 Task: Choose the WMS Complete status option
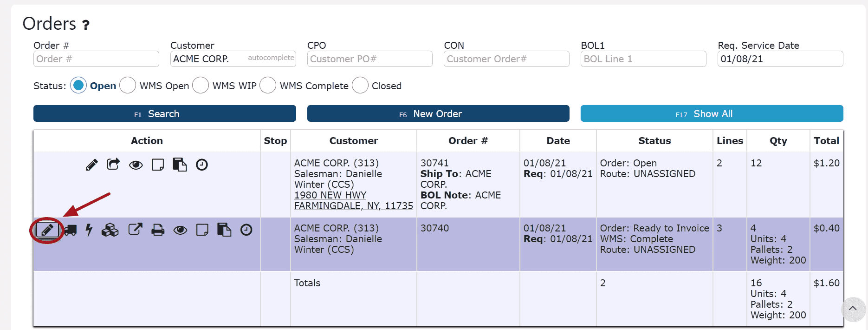click(268, 86)
